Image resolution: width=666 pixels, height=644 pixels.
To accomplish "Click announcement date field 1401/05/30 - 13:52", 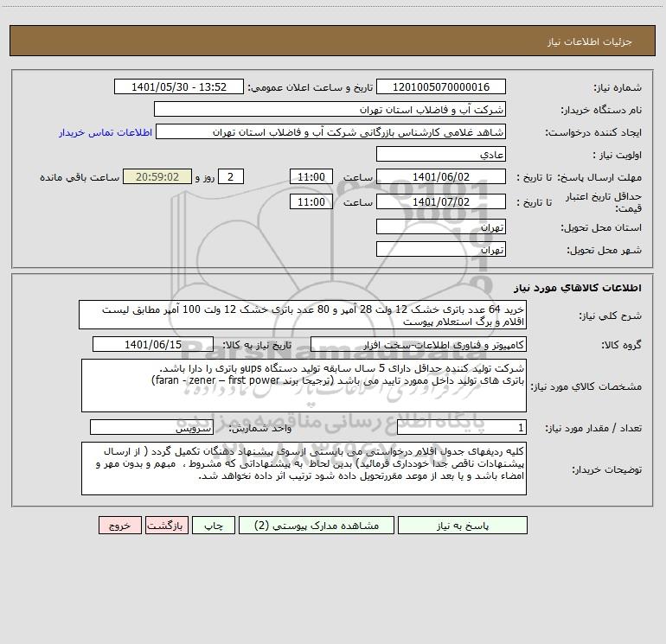I will (179, 86).
